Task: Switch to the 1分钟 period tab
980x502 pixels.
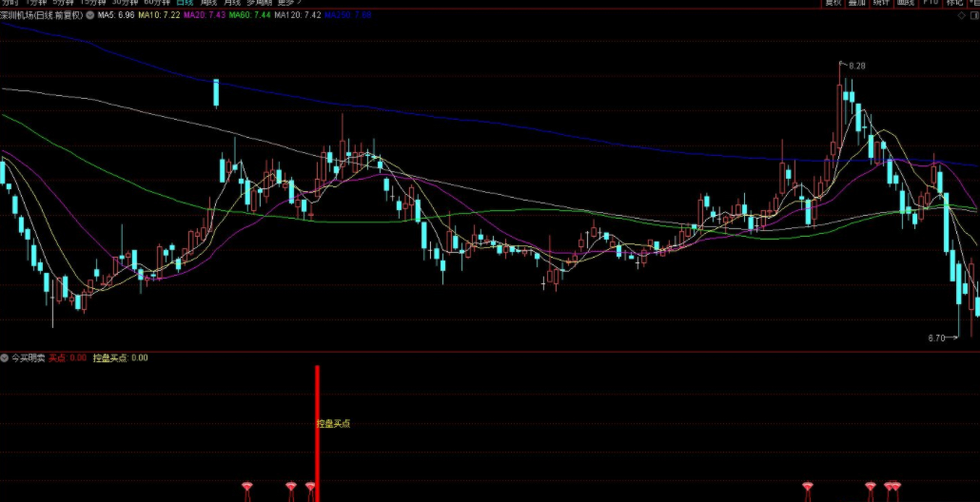Action: click(x=36, y=2)
